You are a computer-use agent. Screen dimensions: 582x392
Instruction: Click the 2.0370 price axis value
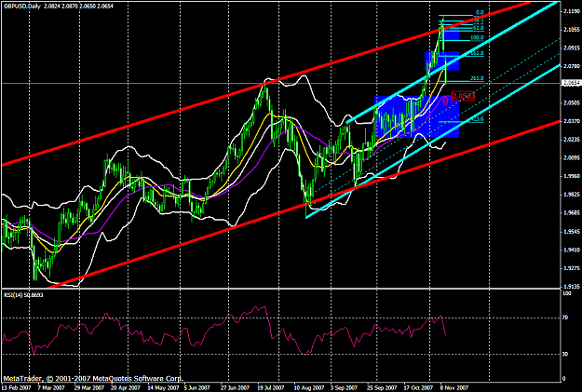click(572, 121)
